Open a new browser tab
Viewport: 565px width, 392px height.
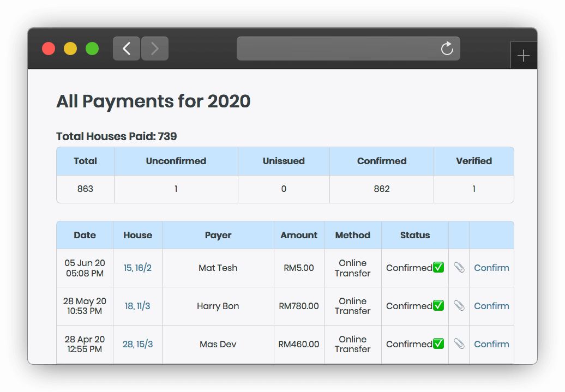coord(524,55)
